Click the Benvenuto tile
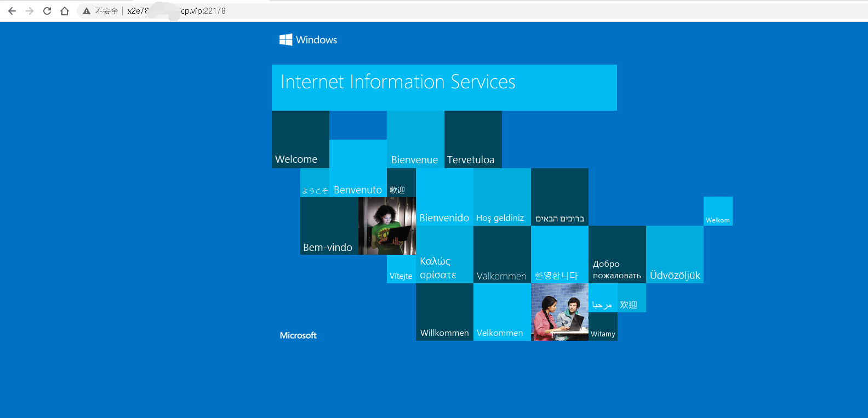Image resolution: width=868 pixels, height=418 pixels. 358,168
